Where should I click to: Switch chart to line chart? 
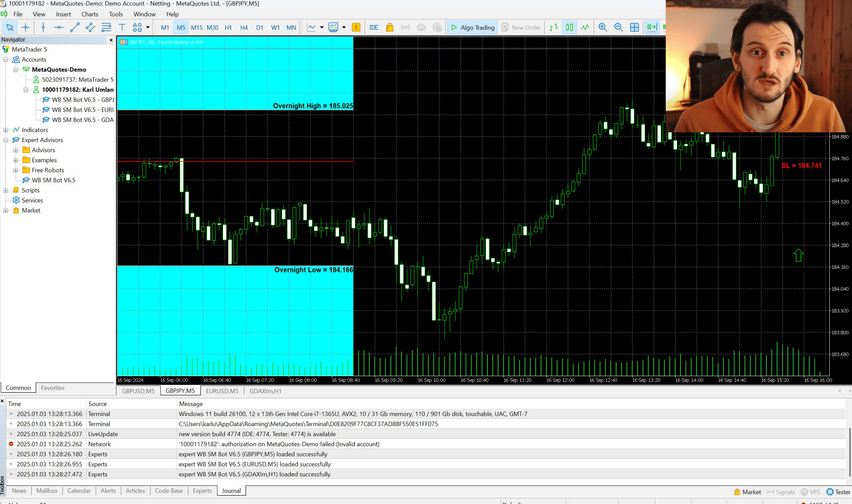[585, 28]
